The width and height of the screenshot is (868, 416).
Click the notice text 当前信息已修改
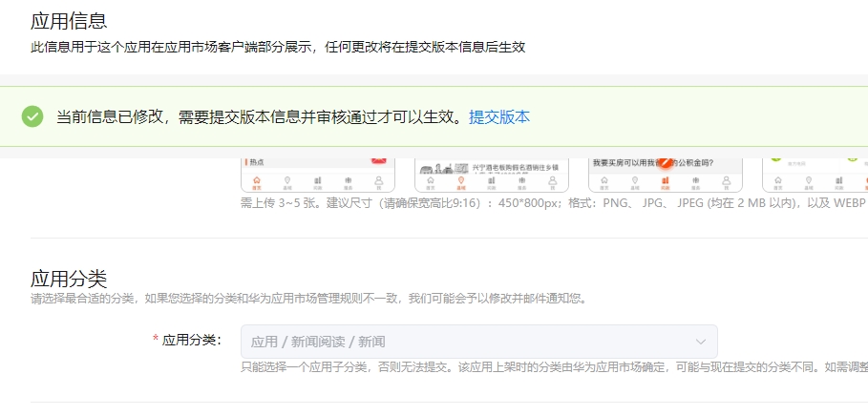[110, 116]
